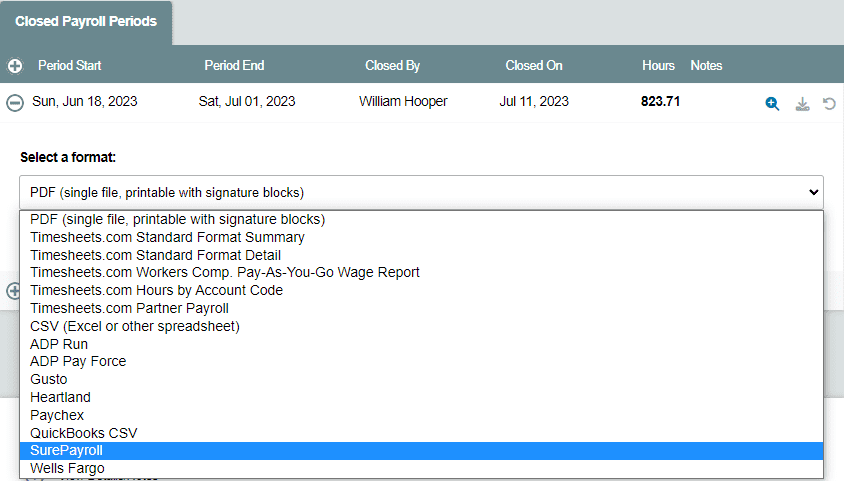
Task: Click the Closed On column header
Action: click(533, 66)
